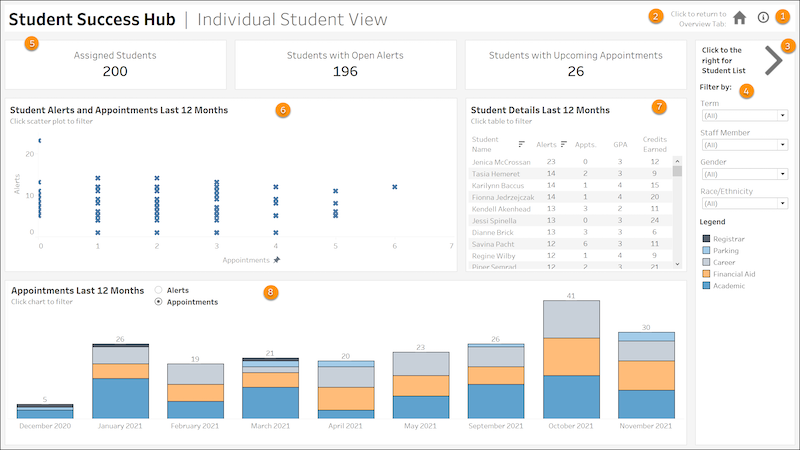Click the scatter point at 6 appointments

(395, 187)
